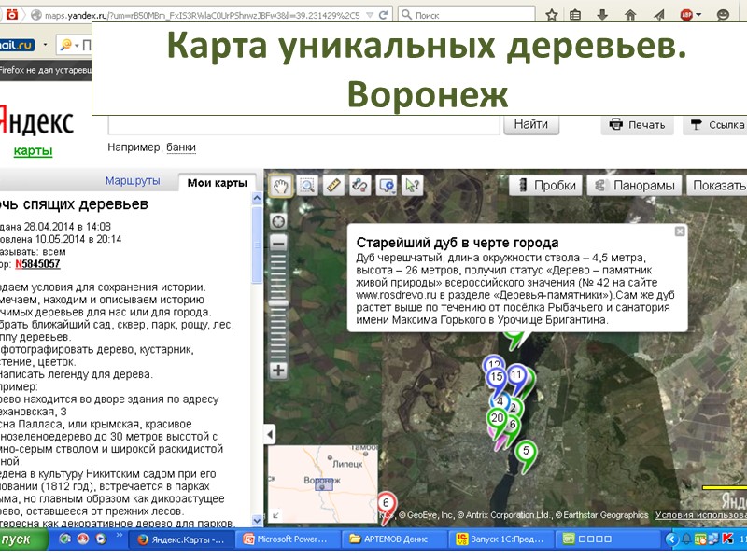Open the route drawing tool

point(359,185)
